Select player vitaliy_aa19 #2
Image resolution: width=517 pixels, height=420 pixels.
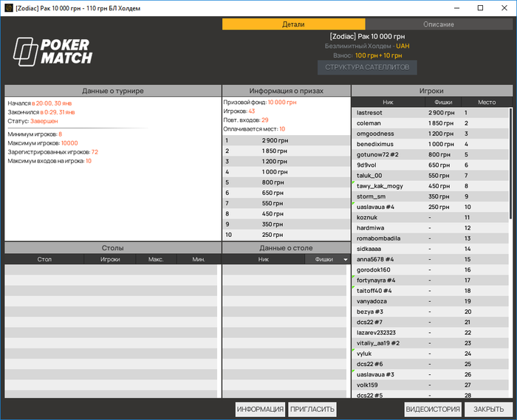(430, 343)
